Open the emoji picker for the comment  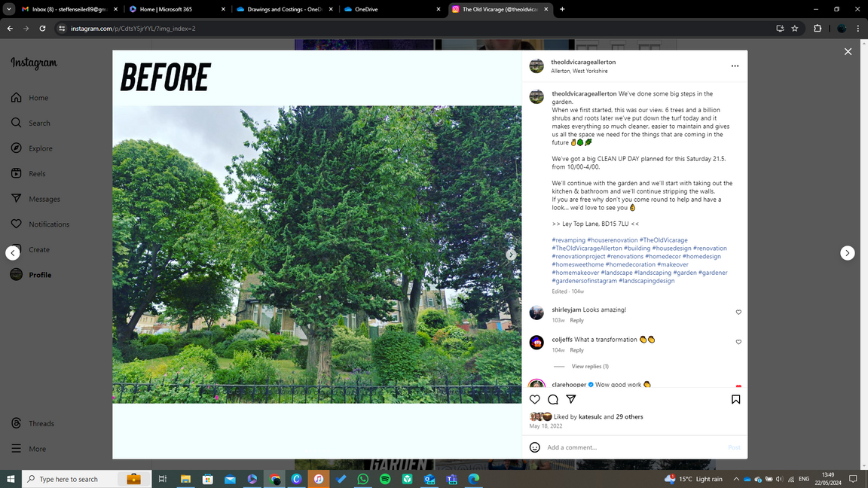(x=535, y=447)
